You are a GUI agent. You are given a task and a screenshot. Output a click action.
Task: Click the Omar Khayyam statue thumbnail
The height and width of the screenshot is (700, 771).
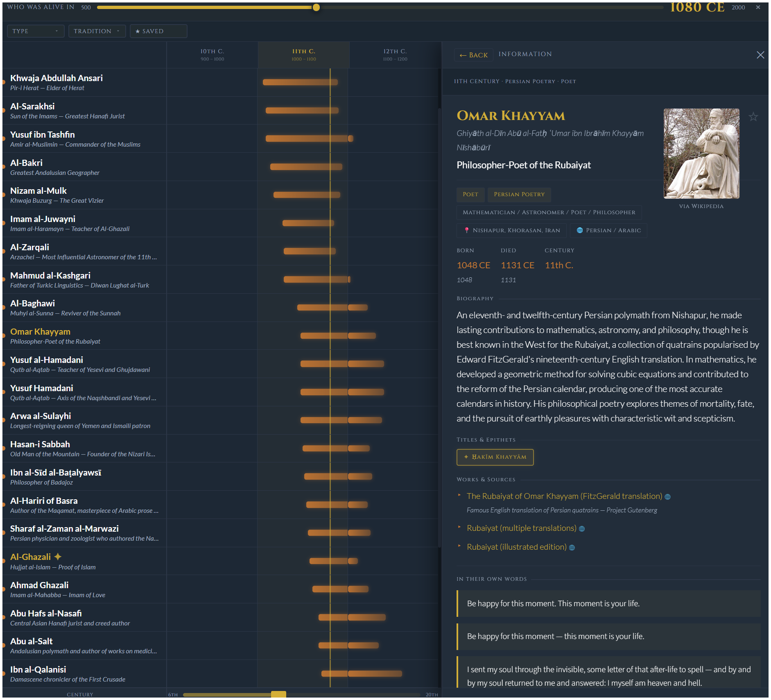701,154
